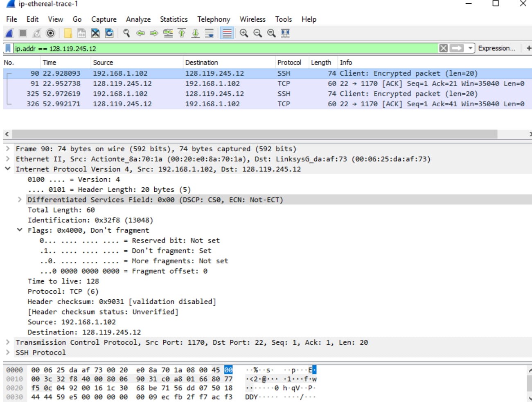Click the stop capture square icon

23,33
